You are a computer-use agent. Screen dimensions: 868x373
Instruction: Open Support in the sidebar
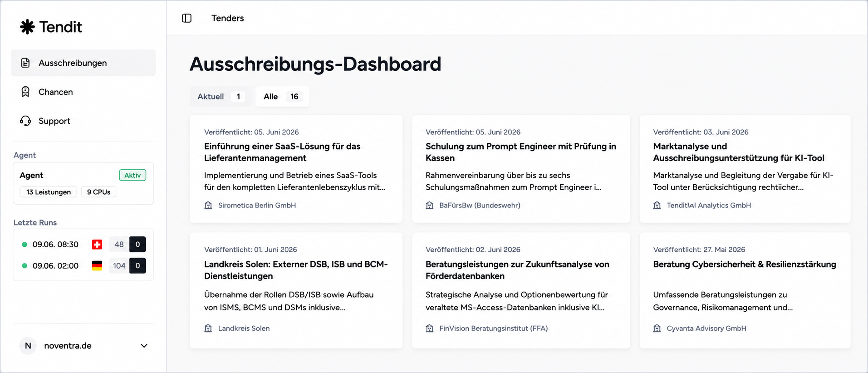click(83, 121)
